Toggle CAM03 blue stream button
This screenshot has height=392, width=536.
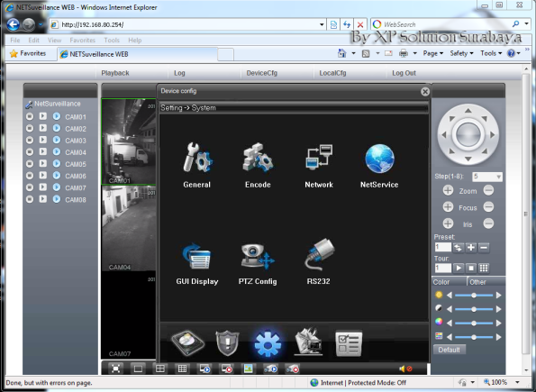tap(57, 140)
